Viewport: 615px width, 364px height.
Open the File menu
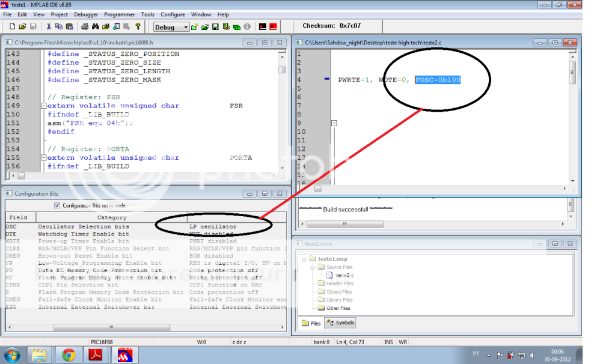tap(7, 14)
